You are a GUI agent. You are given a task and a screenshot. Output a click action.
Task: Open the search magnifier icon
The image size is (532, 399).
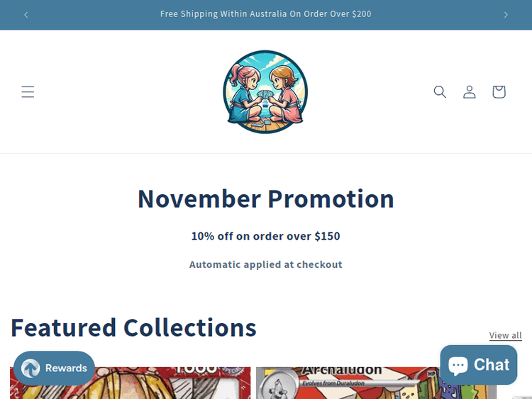coord(440,92)
